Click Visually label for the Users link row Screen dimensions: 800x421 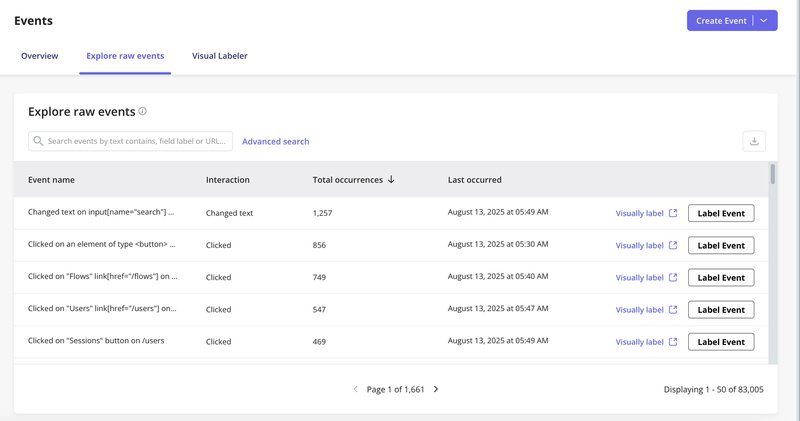click(639, 309)
